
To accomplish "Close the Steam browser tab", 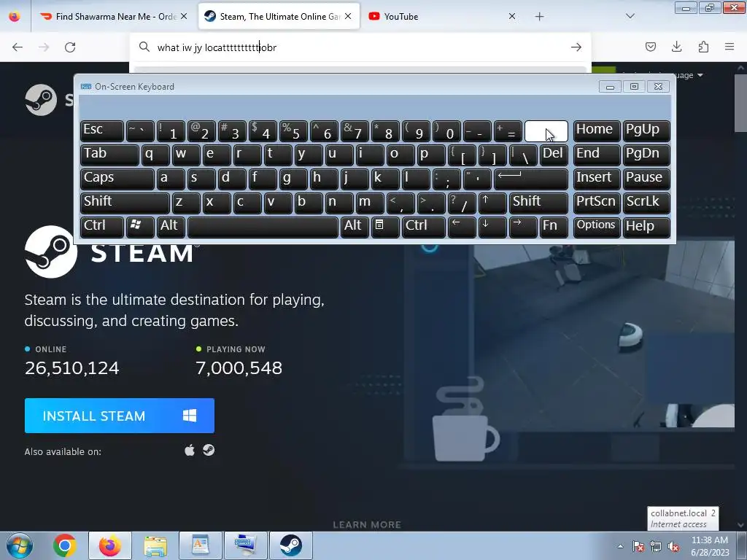I will tap(348, 16).
